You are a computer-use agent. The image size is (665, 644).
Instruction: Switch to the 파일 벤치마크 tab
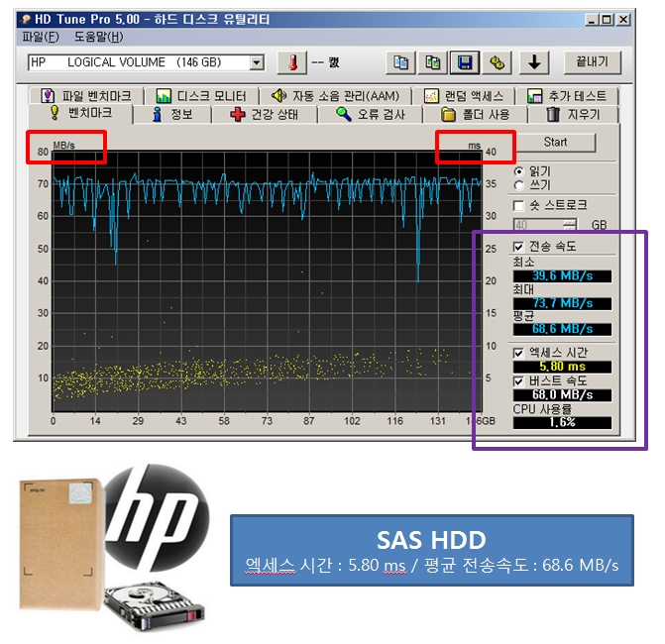86,96
